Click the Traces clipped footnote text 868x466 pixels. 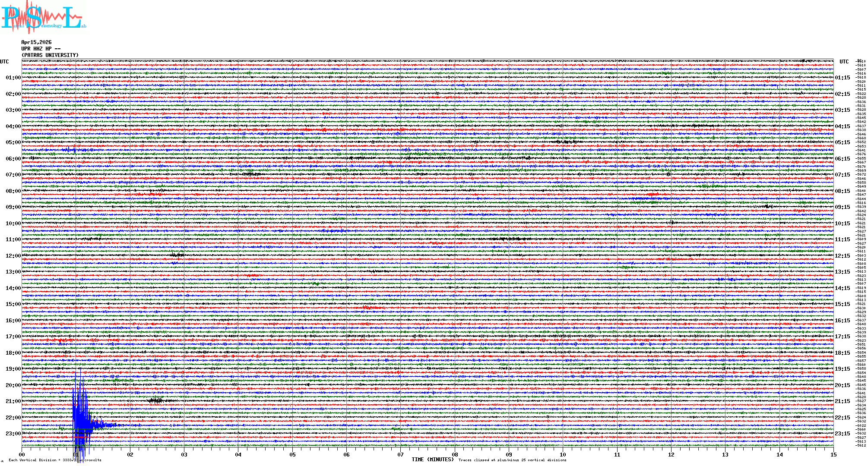[512, 460]
